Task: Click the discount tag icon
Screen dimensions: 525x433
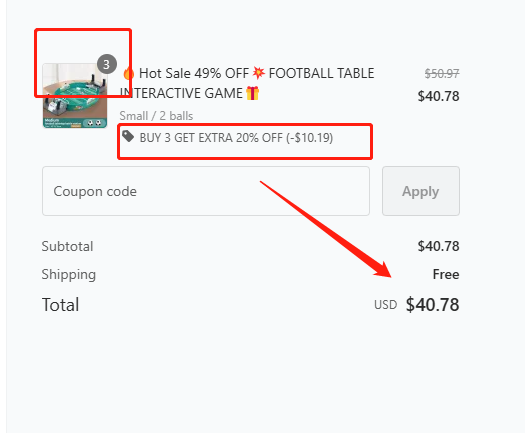Action: [x=128, y=136]
